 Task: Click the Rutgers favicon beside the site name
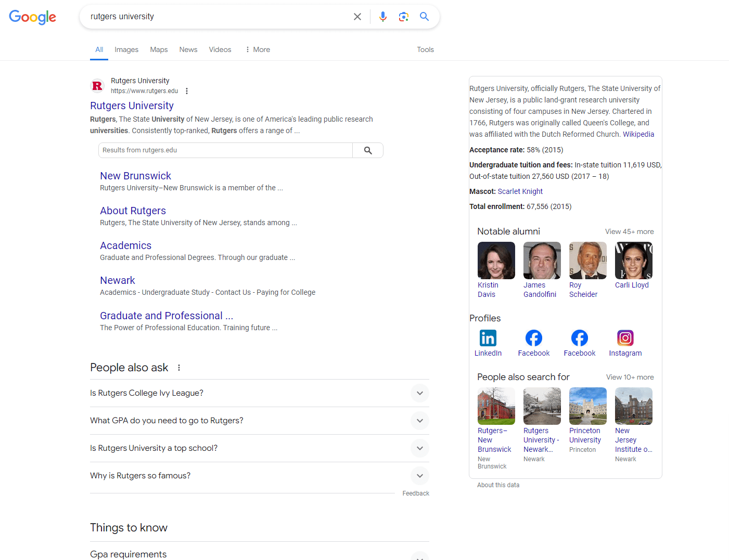97,86
